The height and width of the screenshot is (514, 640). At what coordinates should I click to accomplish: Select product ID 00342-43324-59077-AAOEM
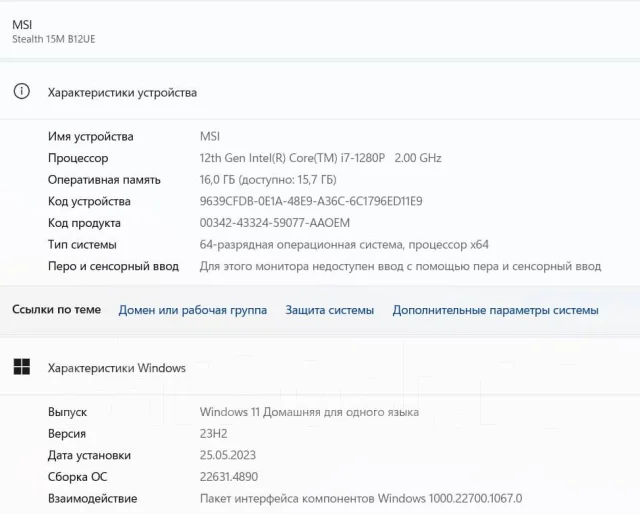point(275,223)
